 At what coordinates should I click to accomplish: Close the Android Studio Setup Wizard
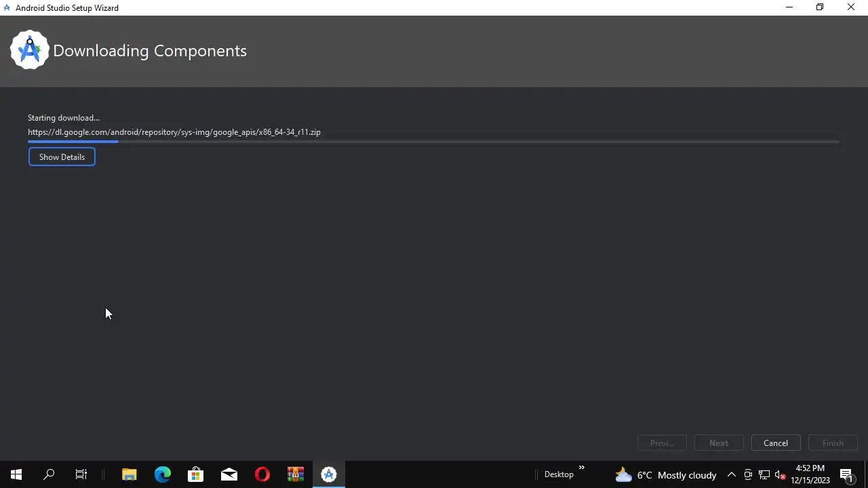click(851, 7)
